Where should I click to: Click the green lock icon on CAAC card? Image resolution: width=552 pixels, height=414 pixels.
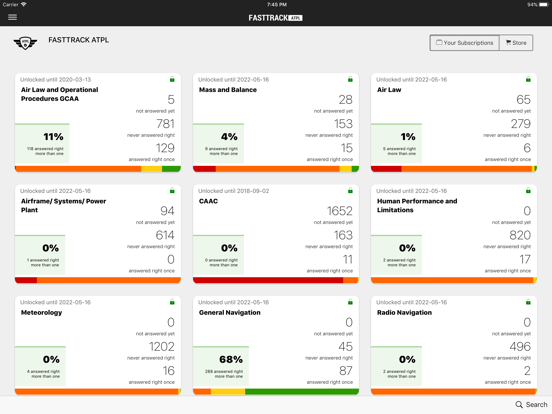point(350,191)
